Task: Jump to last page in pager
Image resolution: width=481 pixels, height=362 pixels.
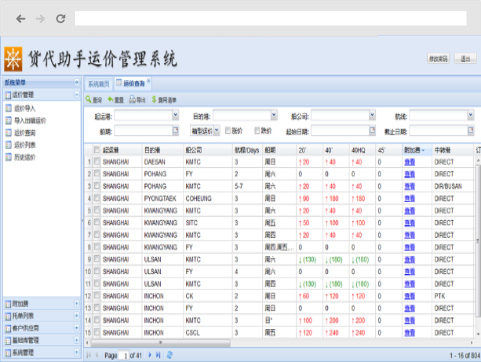Action: [158, 355]
